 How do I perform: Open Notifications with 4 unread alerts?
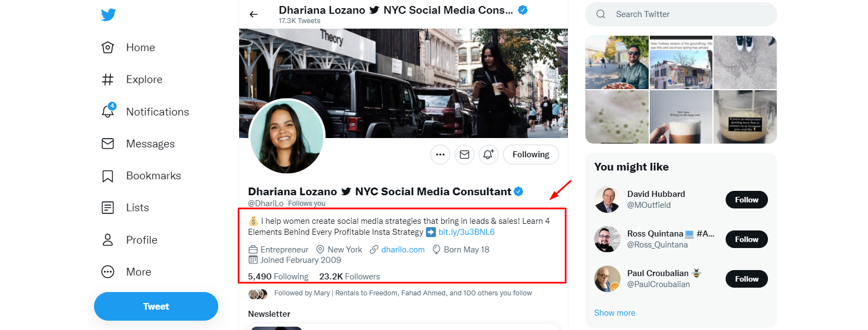157,112
